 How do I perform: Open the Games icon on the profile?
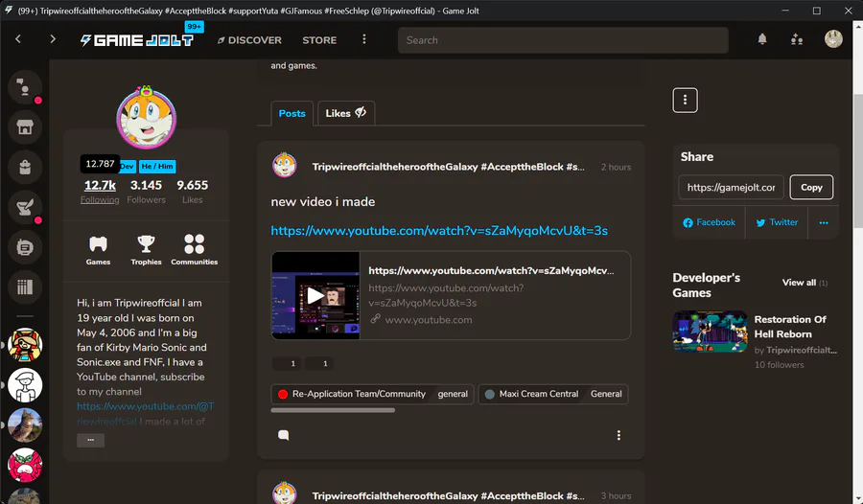click(x=98, y=250)
